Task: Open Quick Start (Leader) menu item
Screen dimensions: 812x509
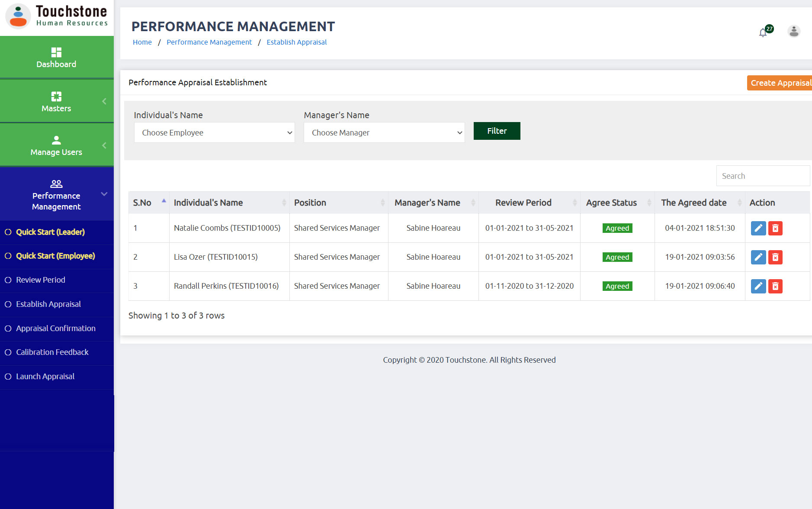Action: coord(50,232)
